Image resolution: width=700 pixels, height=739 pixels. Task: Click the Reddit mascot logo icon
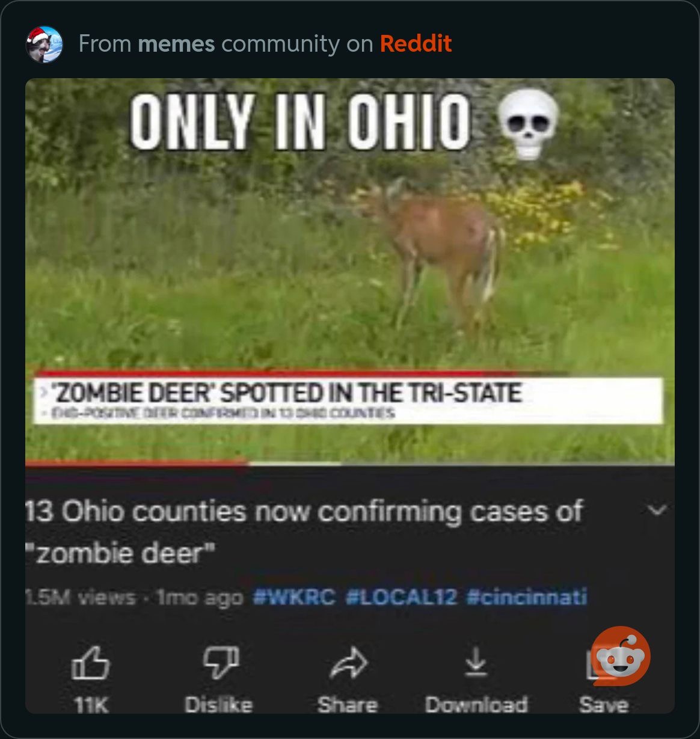point(619,657)
